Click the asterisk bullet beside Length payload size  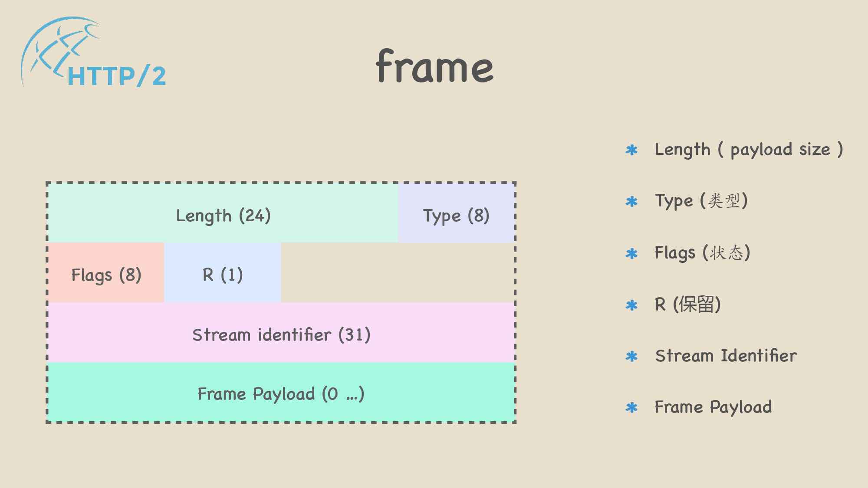631,150
